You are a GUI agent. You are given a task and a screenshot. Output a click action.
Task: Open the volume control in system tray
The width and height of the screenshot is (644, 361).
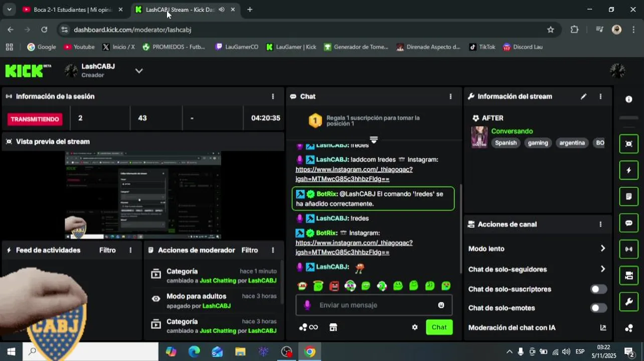[x=566, y=351]
